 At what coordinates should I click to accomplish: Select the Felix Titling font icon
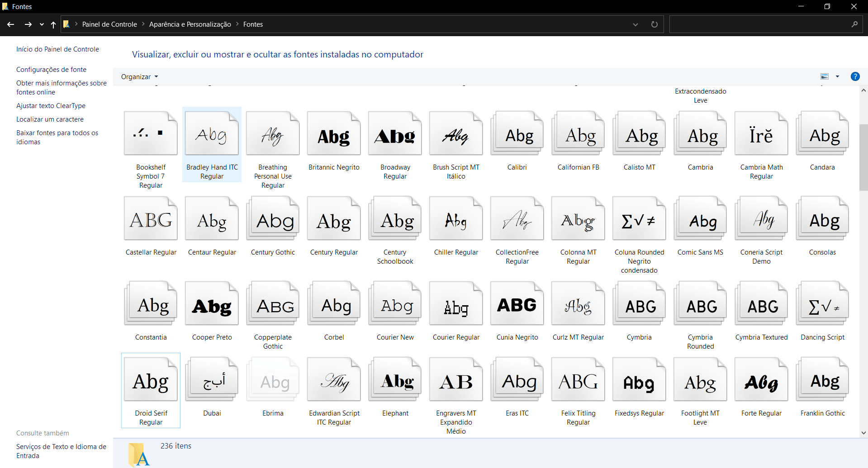point(578,379)
